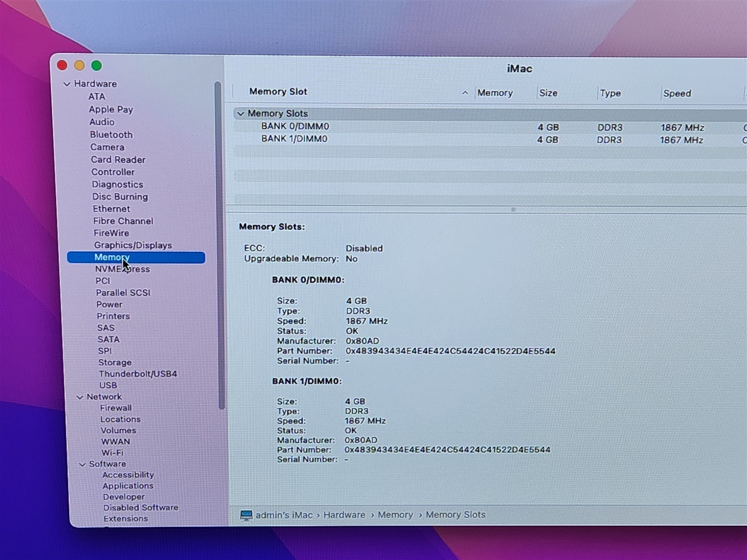Image resolution: width=747 pixels, height=560 pixels.
Task: Click the split pane divider handle
Action: pyautogui.click(x=513, y=210)
